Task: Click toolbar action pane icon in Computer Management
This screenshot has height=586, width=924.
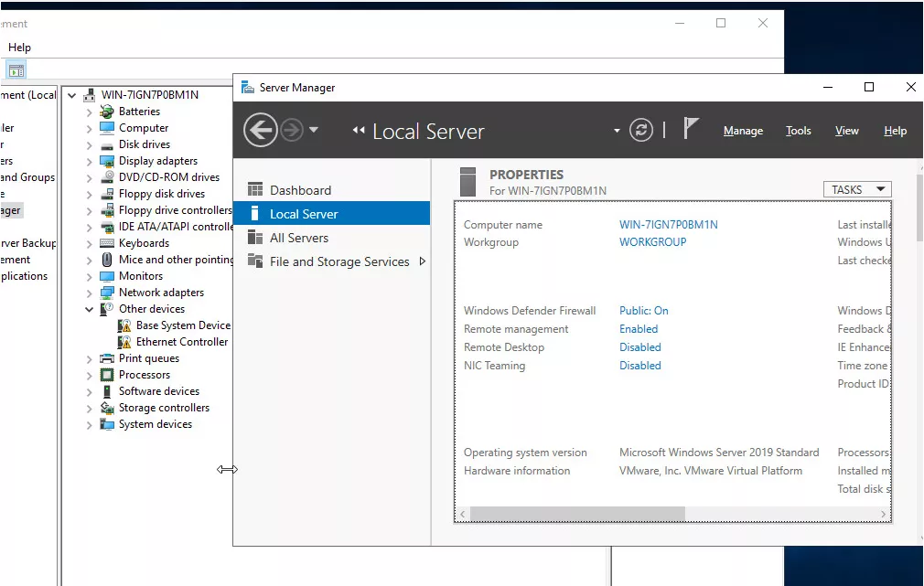Action: pos(16,70)
